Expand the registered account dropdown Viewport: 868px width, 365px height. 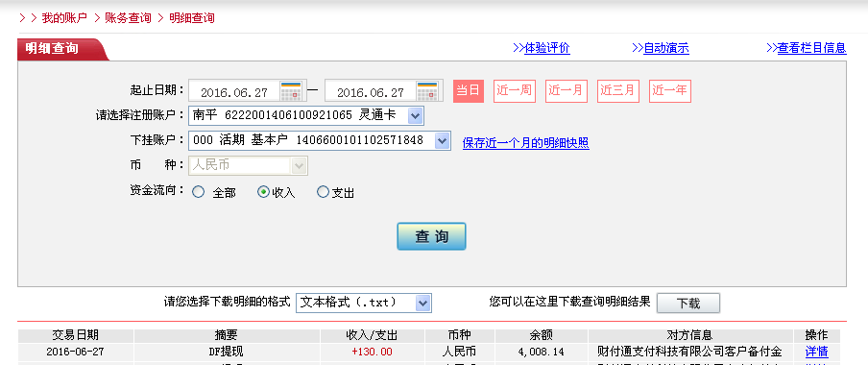click(416, 116)
